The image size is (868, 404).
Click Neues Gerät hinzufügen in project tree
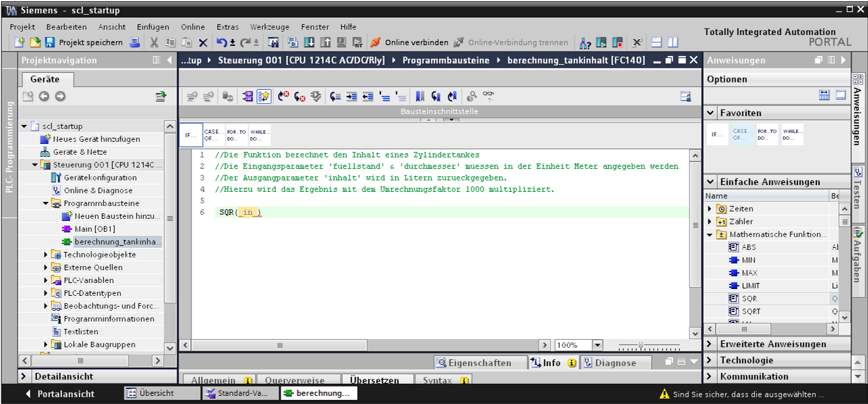pyautogui.click(x=97, y=139)
